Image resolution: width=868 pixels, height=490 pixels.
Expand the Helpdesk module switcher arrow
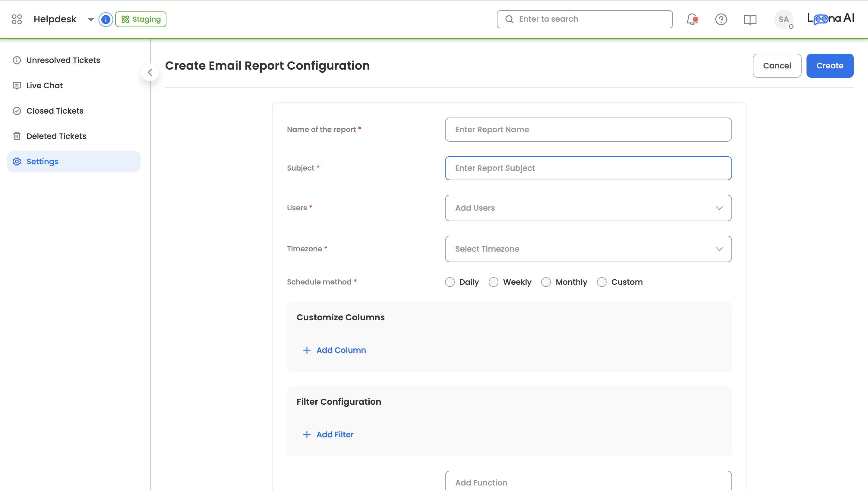coord(91,19)
